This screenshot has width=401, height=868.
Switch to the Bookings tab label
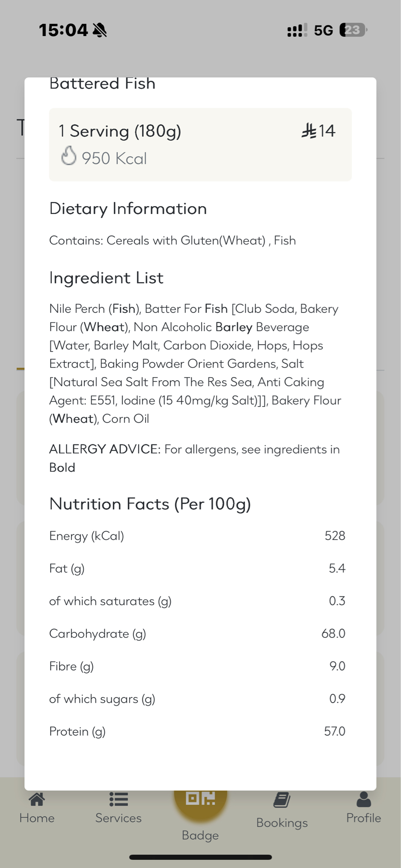[282, 823]
